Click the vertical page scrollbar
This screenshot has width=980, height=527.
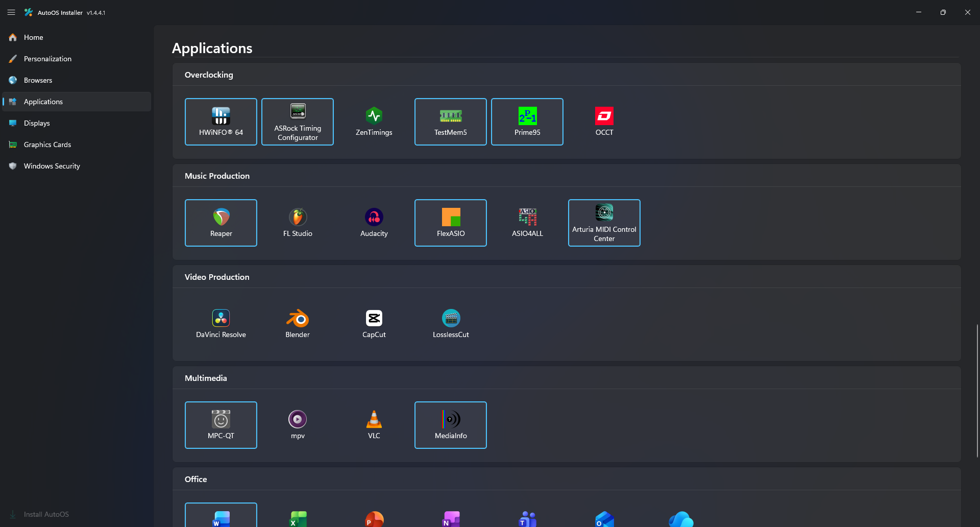tap(977, 391)
